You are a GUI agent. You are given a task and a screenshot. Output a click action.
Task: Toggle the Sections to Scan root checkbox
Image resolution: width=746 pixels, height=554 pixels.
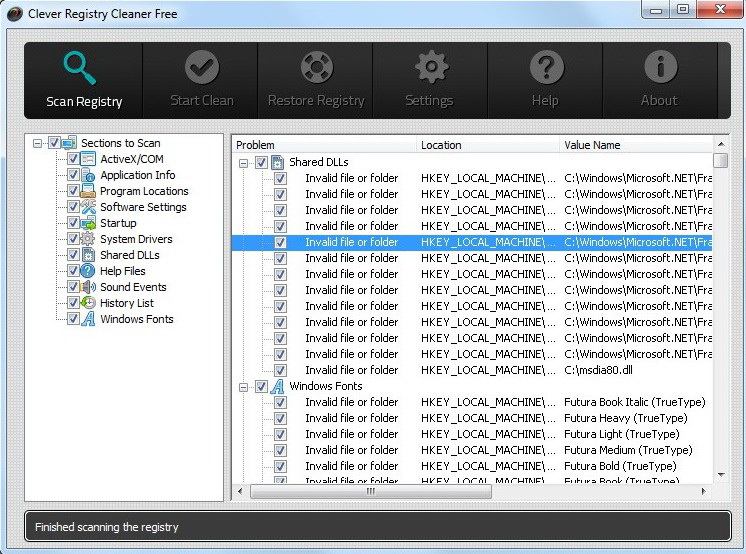54,143
